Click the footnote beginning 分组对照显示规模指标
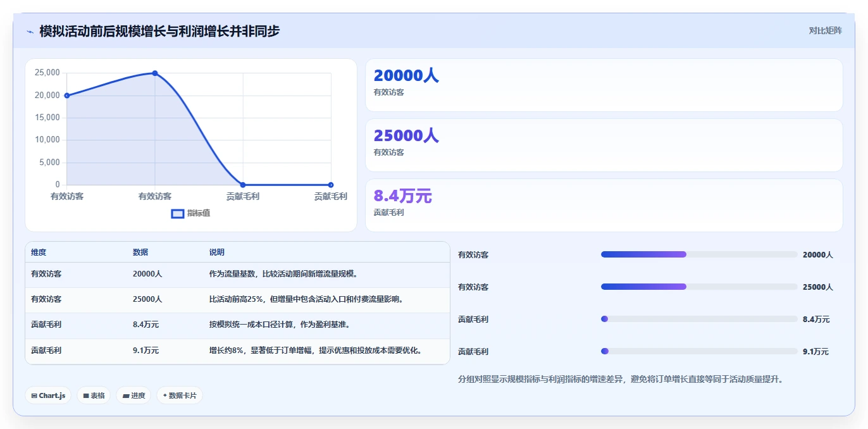The image size is (868, 429). 621,379
